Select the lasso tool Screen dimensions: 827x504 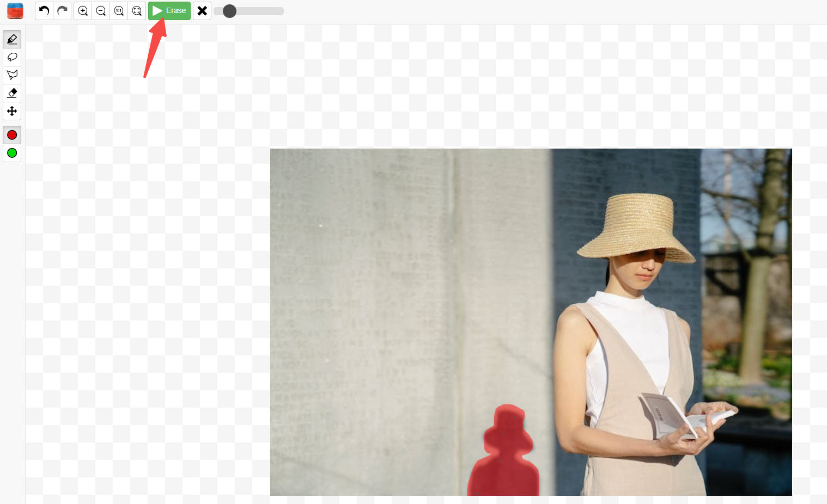point(12,57)
